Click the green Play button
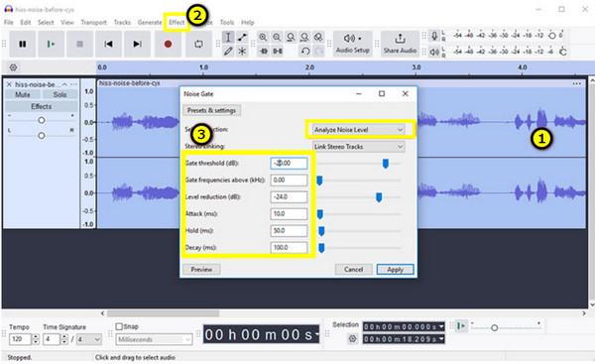 [51, 44]
